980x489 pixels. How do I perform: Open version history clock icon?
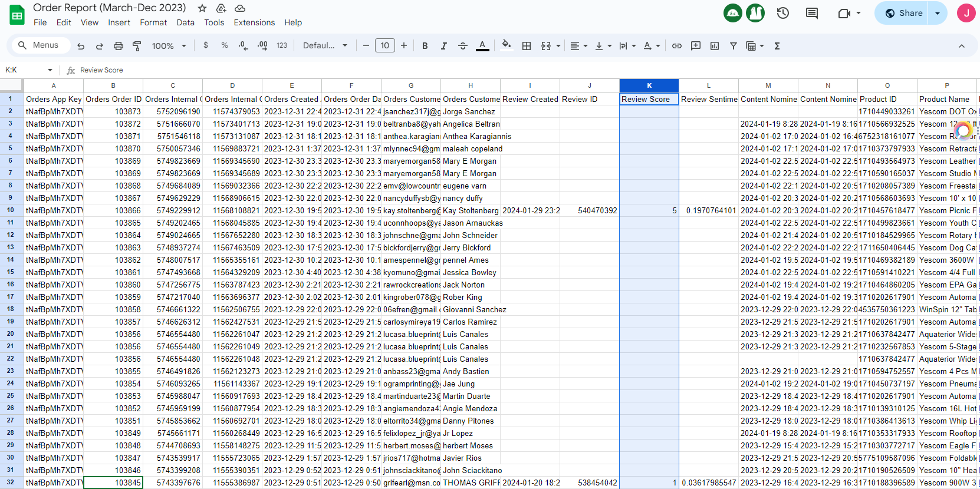tap(783, 13)
